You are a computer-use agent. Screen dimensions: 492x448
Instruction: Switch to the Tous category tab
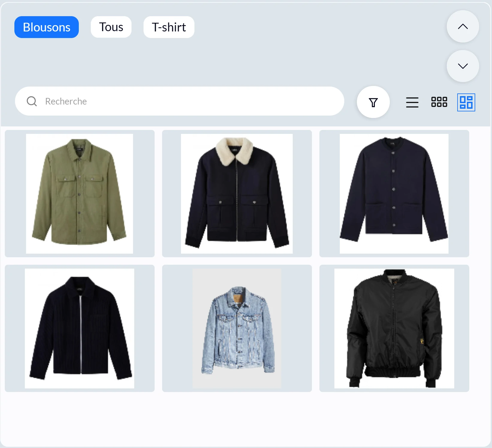coord(111,27)
